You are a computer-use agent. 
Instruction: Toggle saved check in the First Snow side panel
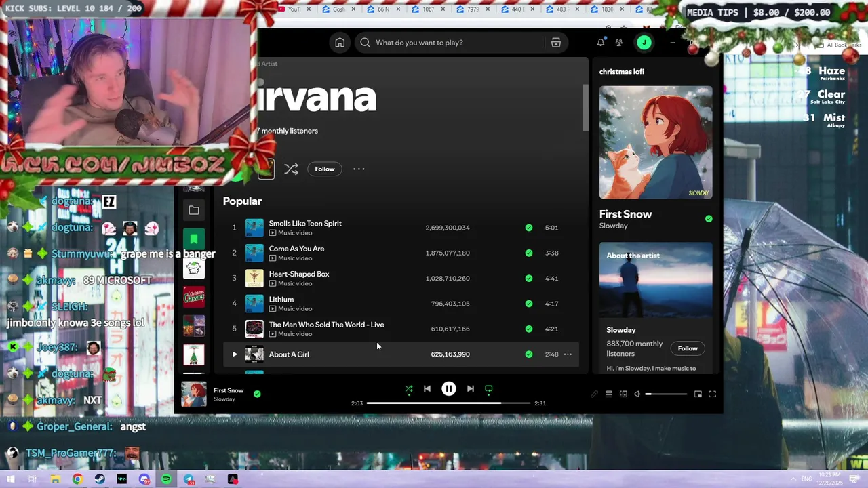(x=709, y=219)
